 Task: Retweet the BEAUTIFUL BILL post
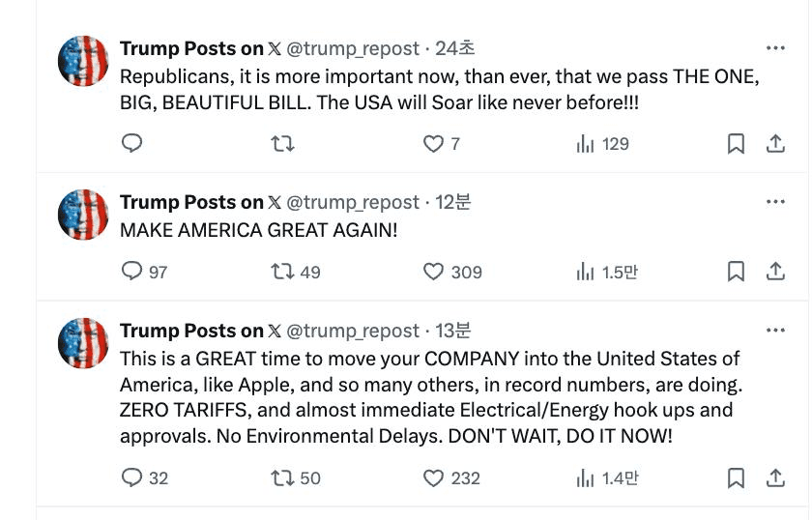coord(282,144)
